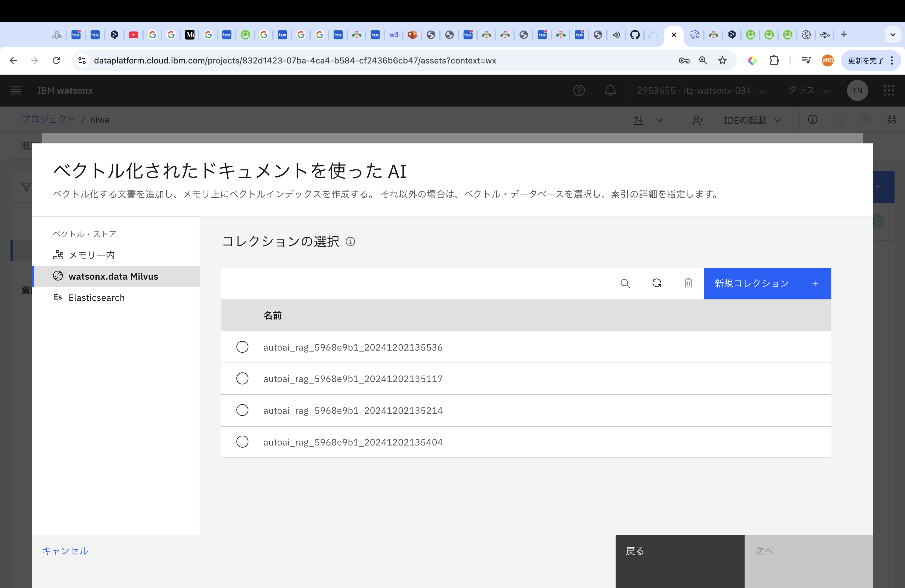Viewport: 905px width, 588px height.
Task: Click the trash delete icon
Action: [688, 283]
